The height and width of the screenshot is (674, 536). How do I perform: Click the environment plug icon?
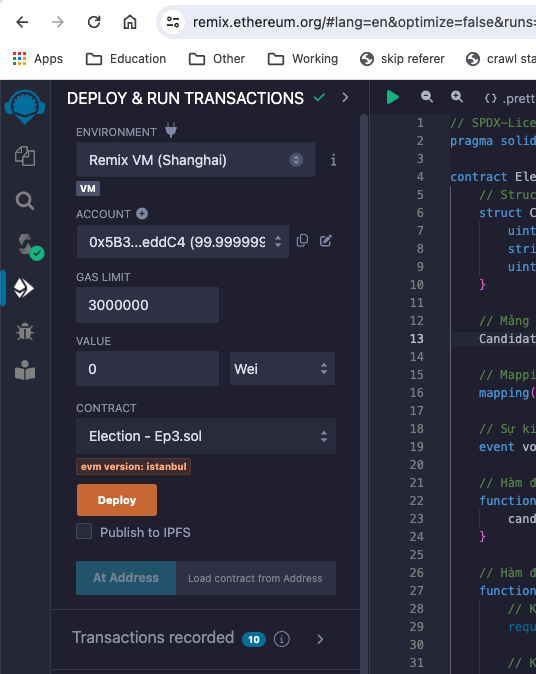(171, 130)
